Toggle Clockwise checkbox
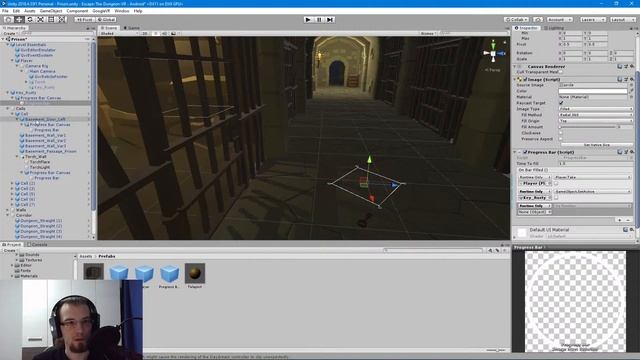 pos(561,133)
